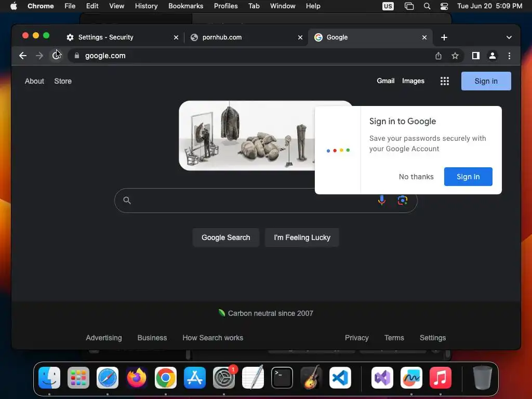Reload the google.com page

coord(56,56)
